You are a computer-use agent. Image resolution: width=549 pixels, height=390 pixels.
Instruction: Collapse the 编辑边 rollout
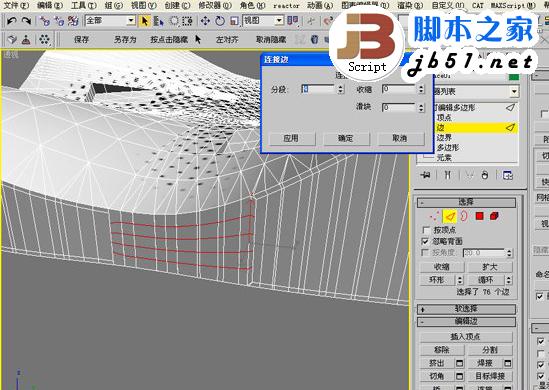click(x=466, y=322)
